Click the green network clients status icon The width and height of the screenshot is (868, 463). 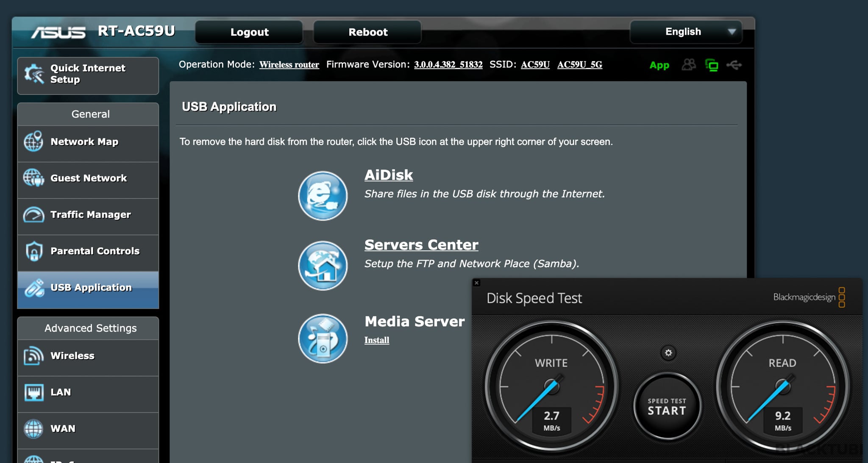[712, 65]
